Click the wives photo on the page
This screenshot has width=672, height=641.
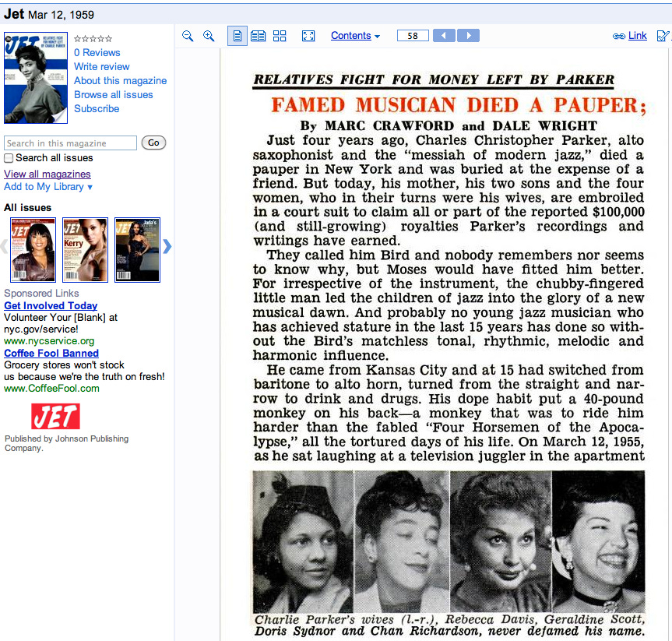coord(449,541)
